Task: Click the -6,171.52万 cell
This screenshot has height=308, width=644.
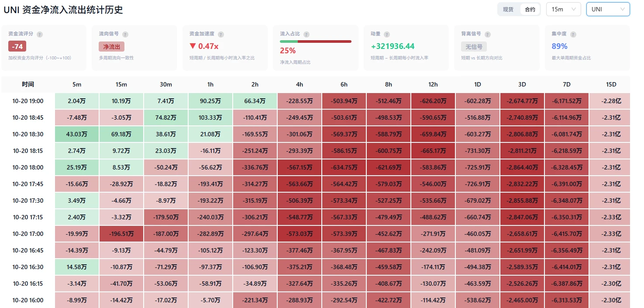Action: coord(567,101)
